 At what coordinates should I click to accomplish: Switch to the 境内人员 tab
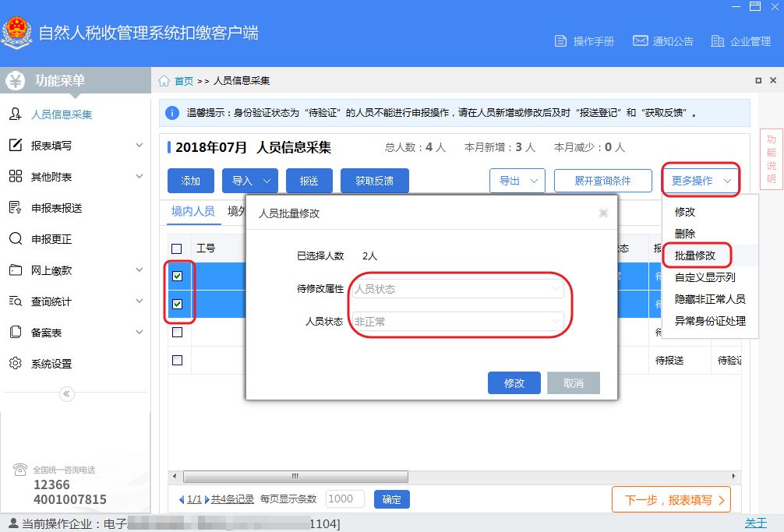[193, 211]
